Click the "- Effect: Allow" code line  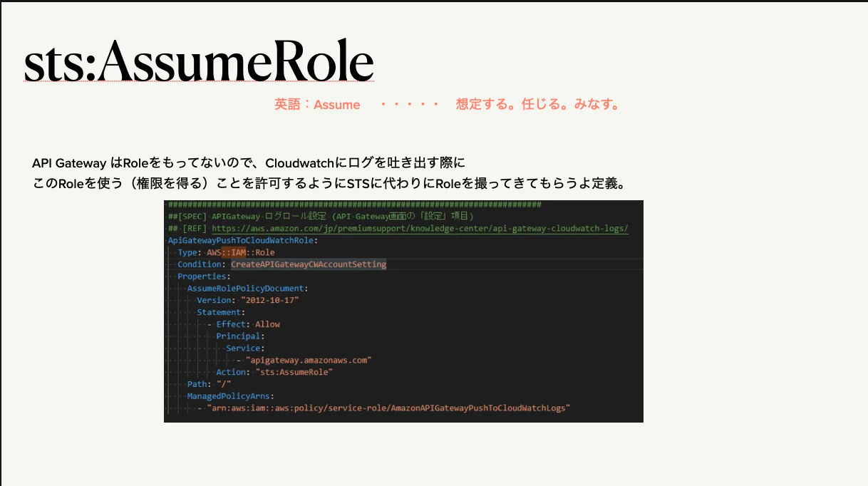click(244, 324)
